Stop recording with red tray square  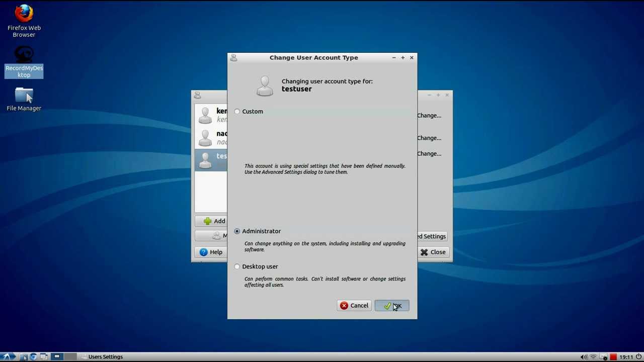(613, 357)
